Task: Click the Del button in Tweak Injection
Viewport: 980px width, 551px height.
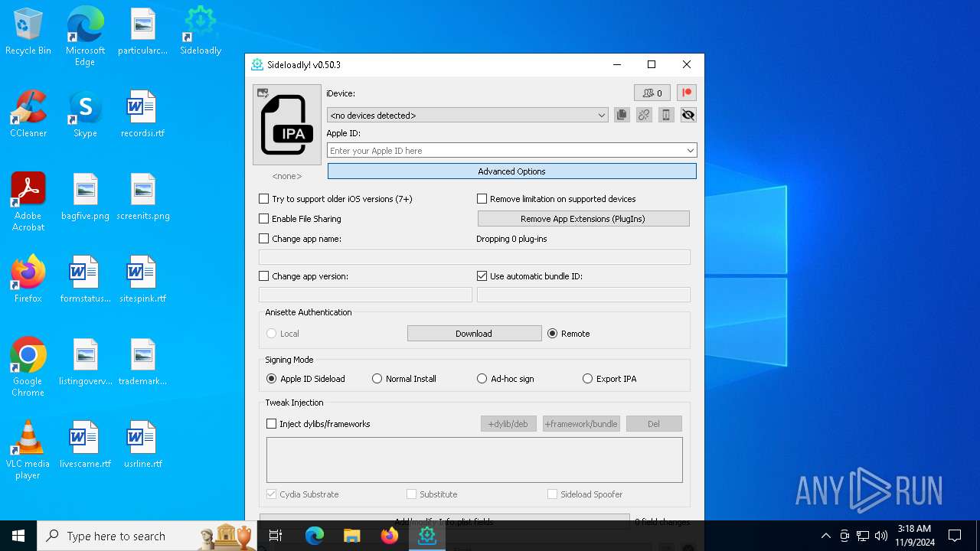Action: pyautogui.click(x=654, y=424)
